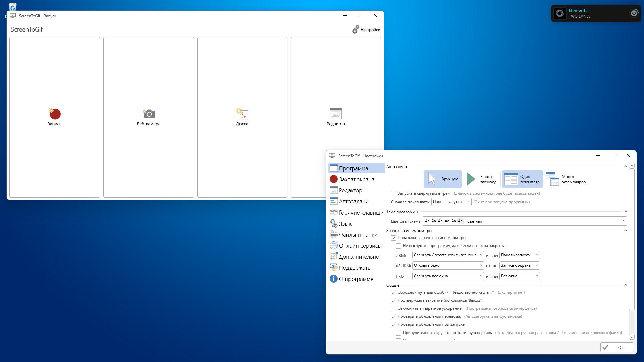Screen dimensions: 644x362
Task: Toggle Отключить аппаратное ускорение checkbox
Action: pos(393,309)
